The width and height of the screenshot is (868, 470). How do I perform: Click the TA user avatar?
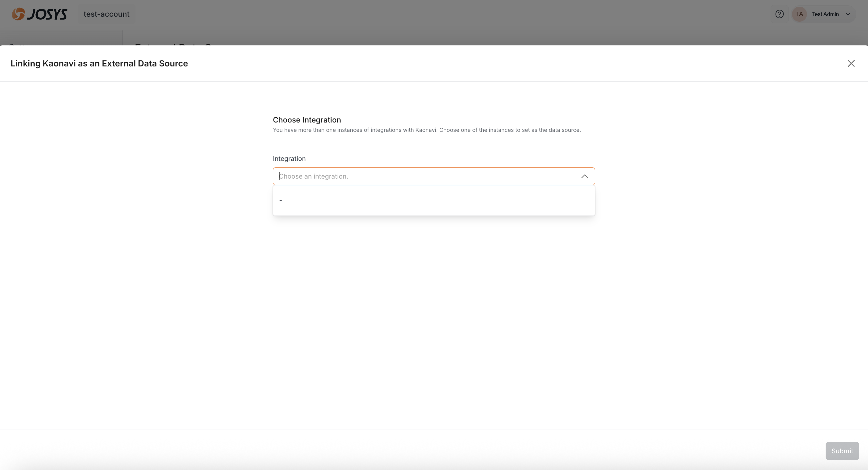(799, 14)
